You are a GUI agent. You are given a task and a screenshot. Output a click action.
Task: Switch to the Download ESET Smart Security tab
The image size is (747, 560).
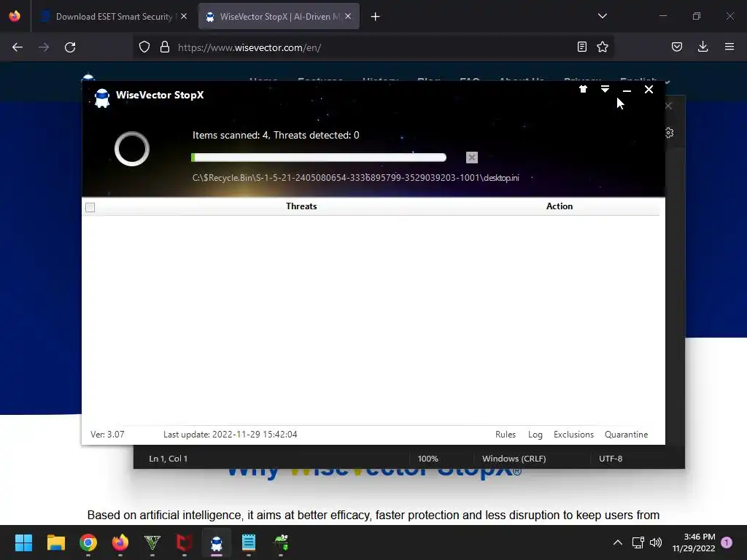(x=115, y=17)
